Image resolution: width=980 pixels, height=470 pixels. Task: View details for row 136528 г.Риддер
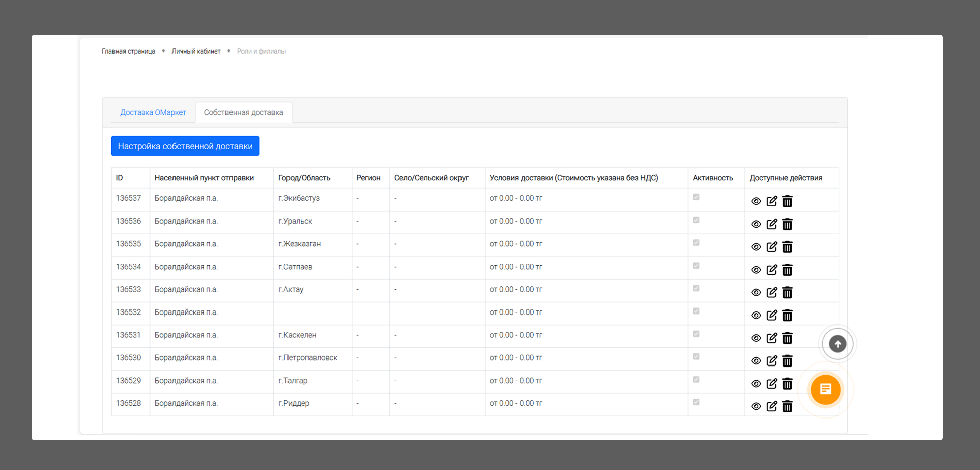[x=756, y=406]
